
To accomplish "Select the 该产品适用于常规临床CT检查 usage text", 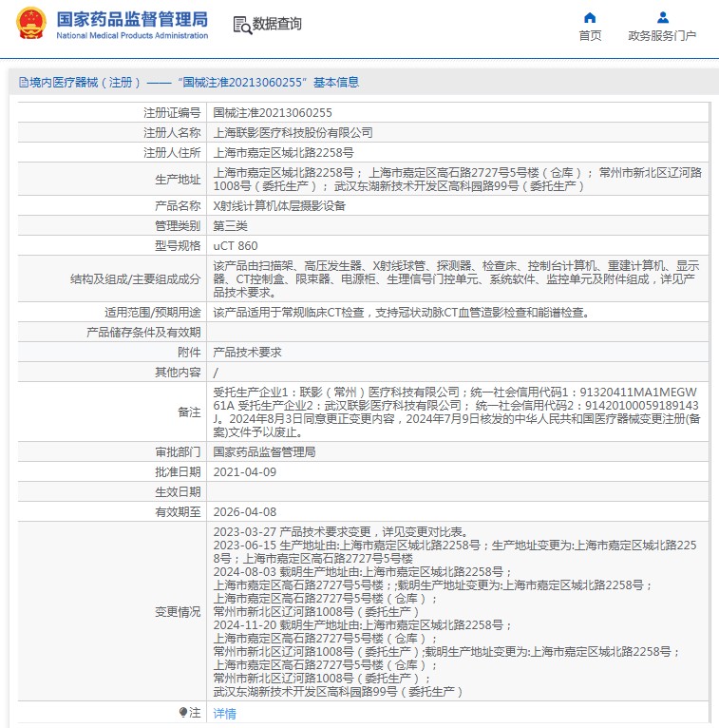I will (404, 313).
